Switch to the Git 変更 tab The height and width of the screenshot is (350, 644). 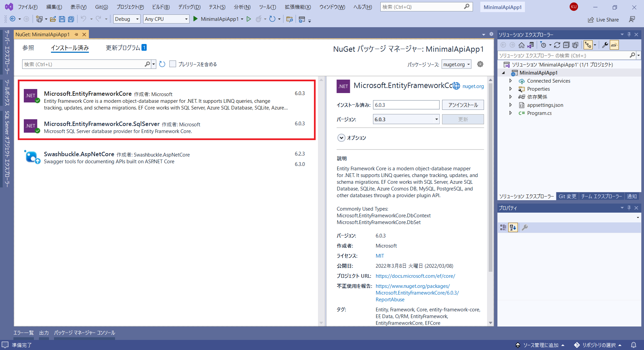[568, 196]
